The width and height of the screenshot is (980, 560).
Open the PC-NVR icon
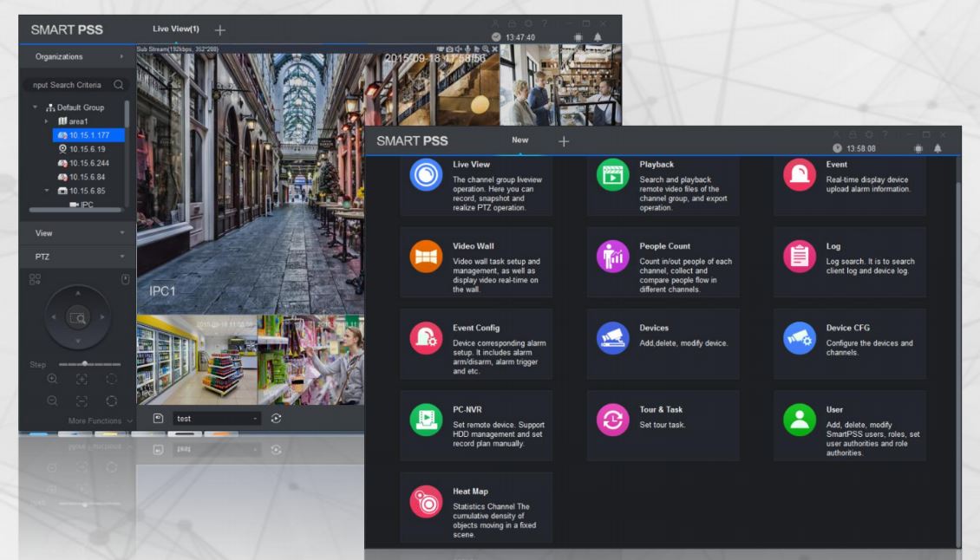(x=426, y=420)
